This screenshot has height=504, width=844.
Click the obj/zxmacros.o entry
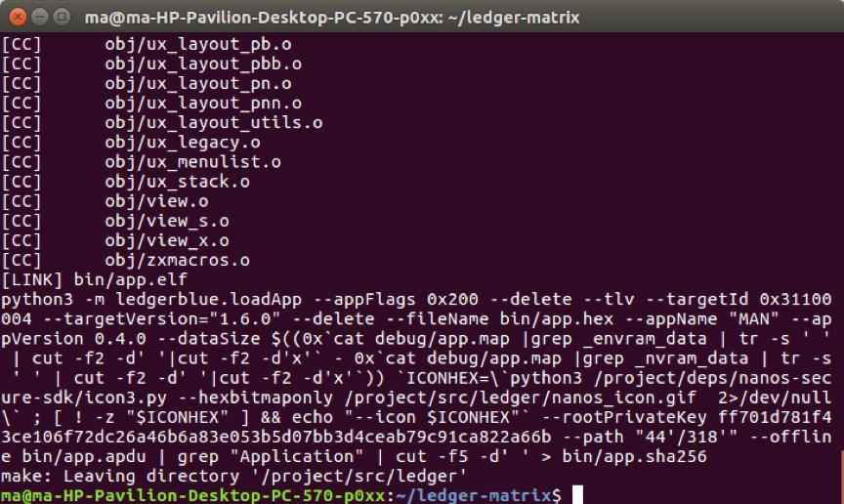tap(177, 260)
